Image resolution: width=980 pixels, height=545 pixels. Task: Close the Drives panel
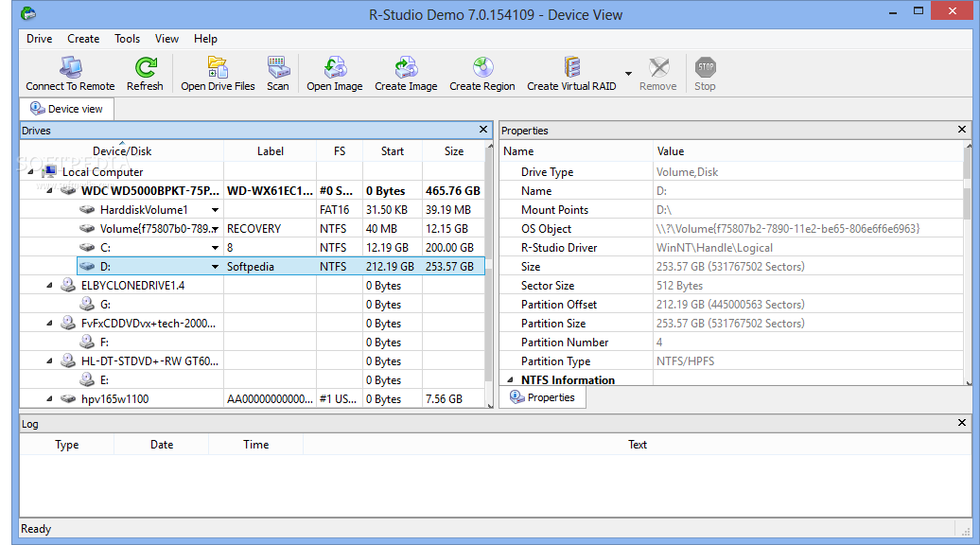[x=483, y=130]
